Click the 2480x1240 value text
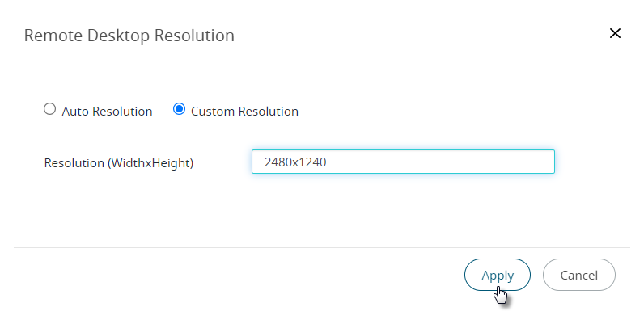Screen dimensions: 644x320 click(295, 162)
